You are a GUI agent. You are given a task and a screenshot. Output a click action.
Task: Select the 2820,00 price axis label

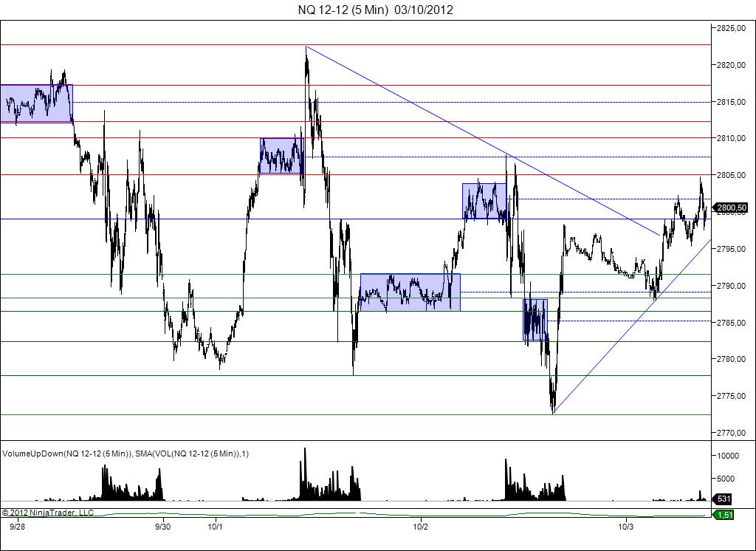pyautogui.click(x=732, y=65)
